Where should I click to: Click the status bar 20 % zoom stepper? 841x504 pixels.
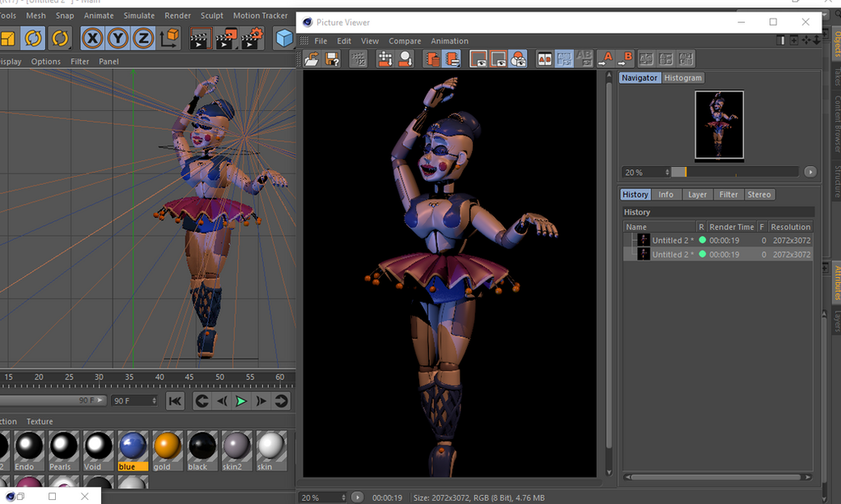click(344, 497)
